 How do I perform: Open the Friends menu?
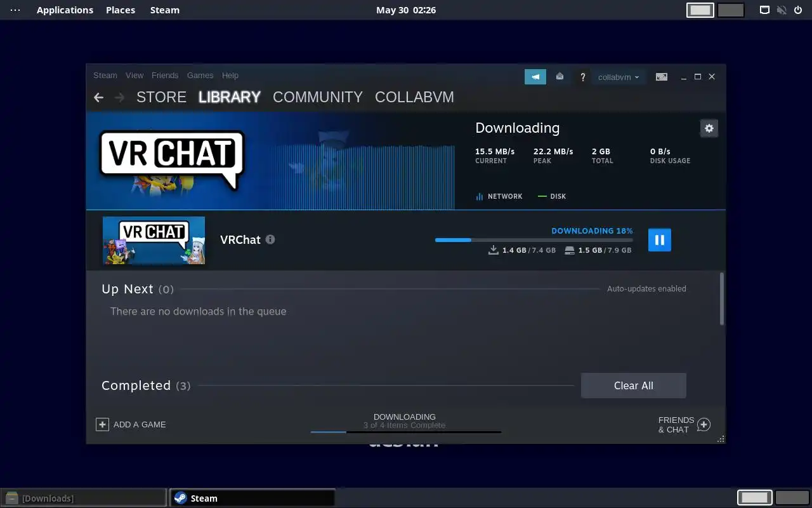pyautogui.click(x=165, y=75)
